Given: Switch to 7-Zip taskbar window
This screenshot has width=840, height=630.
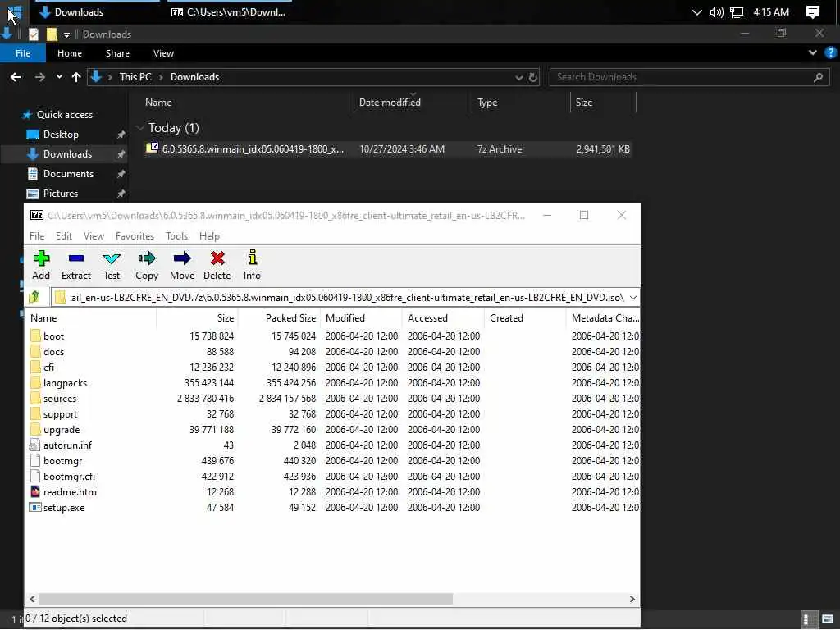Looking at the screenshot, I should tap(228, 11).
